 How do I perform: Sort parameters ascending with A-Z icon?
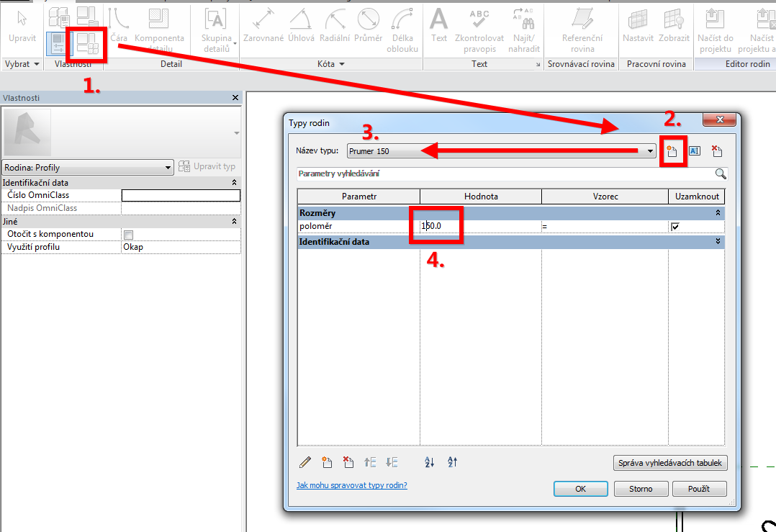click(430, 462)
